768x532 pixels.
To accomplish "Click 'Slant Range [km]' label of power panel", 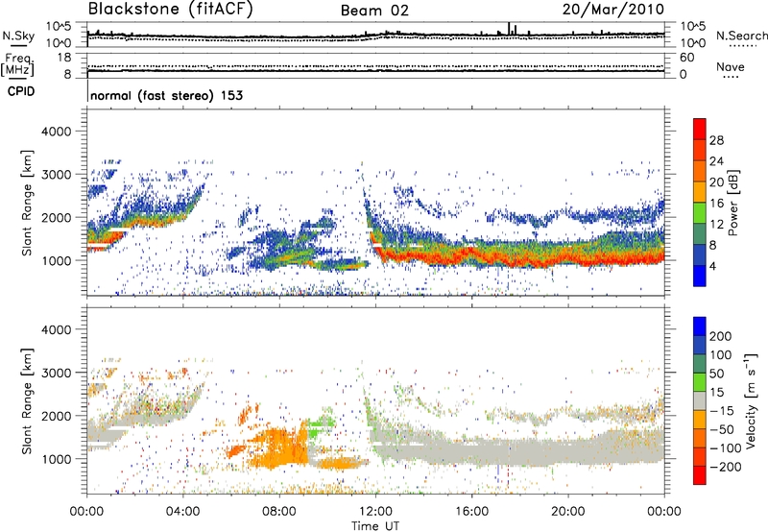I will point(27,203).
